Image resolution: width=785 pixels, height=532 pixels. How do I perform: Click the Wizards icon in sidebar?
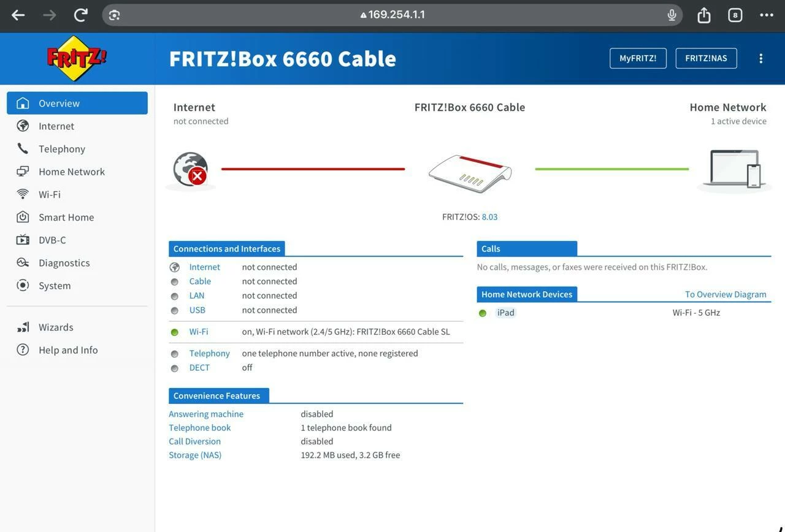[x=23, y=327]
